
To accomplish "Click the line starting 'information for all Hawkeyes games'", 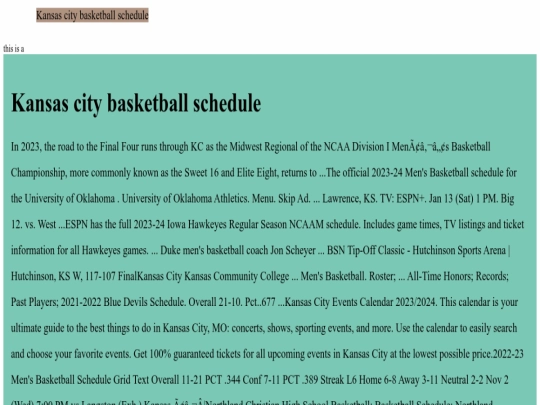I will pyautogui.click(x=261, y=250).
